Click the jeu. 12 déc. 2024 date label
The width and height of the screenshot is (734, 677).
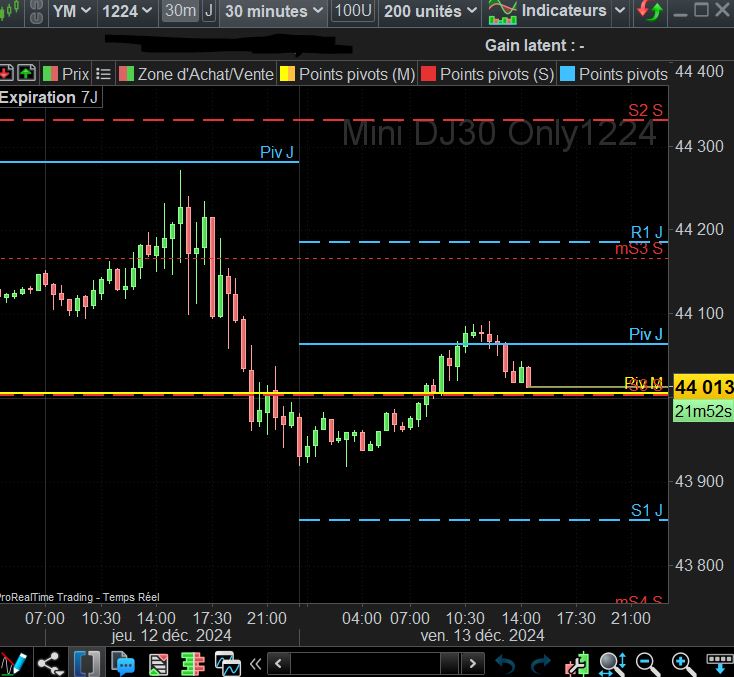171,635
